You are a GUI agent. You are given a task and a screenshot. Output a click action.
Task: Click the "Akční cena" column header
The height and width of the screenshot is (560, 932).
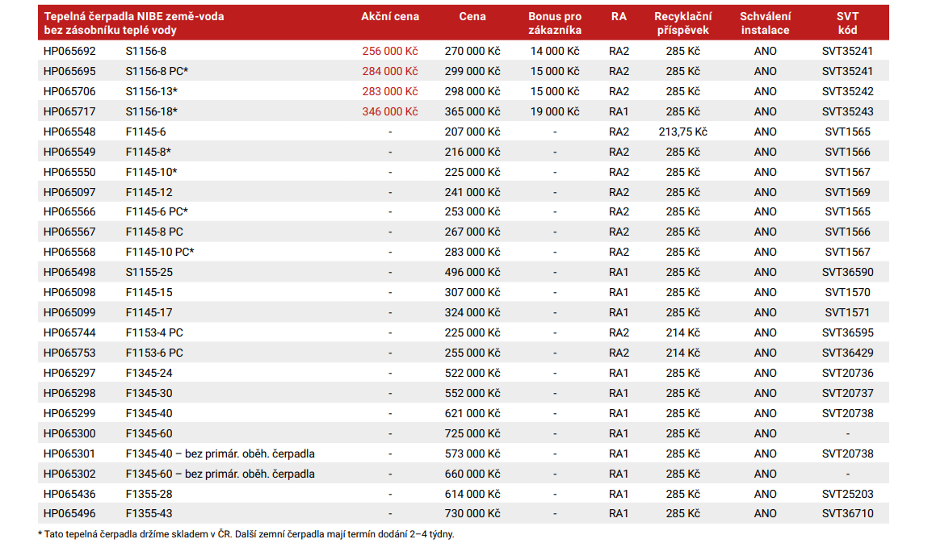[390, 17]
